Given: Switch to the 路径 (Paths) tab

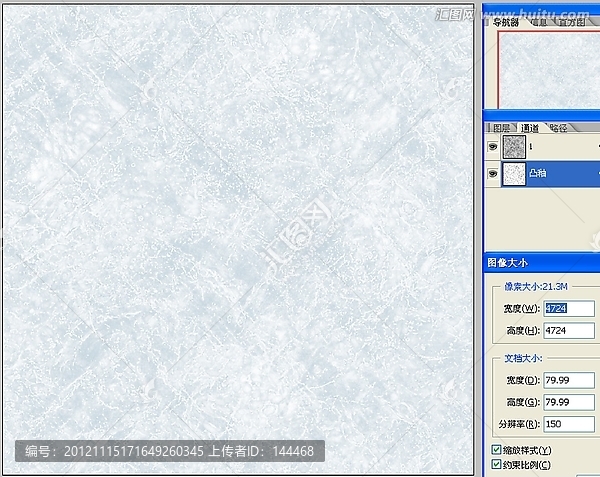Looking at the screenshot, I should (559, 128).
